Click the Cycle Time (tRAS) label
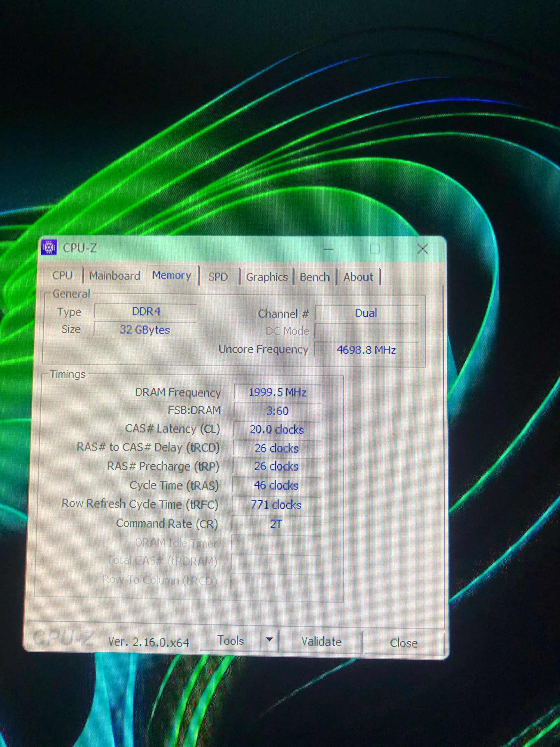This screenshot has height=747, width=560. point(174,485)
